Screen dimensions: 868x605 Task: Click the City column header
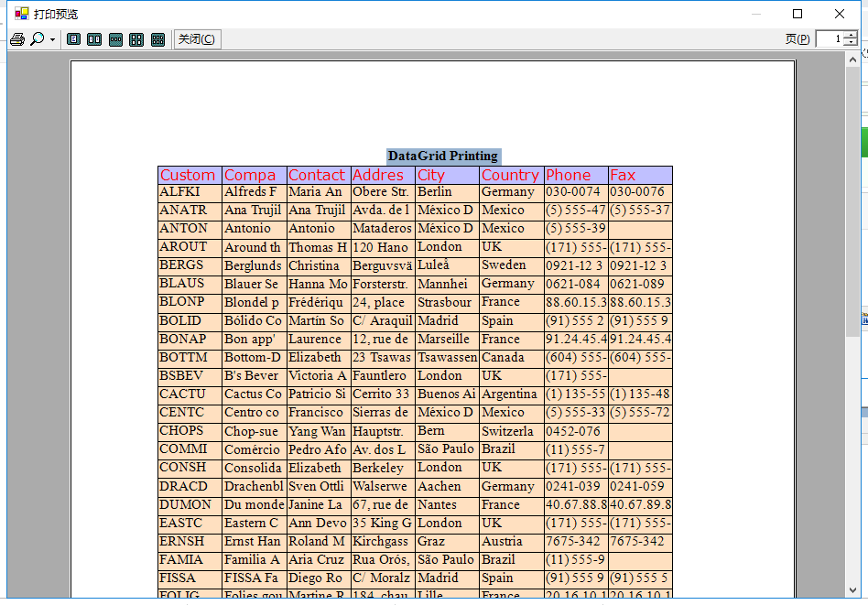point(447,176)
